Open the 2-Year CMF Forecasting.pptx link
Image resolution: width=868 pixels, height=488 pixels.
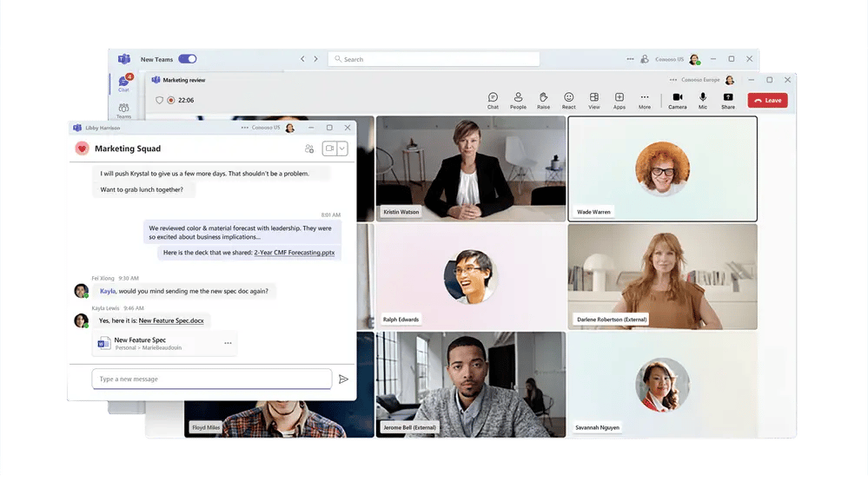[294, 253]
